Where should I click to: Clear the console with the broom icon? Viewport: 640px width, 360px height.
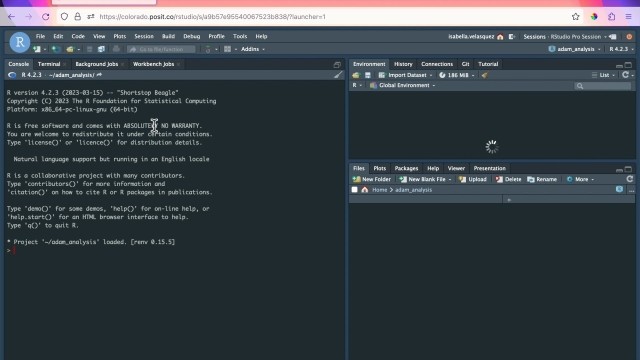click(x=338, y=75)
